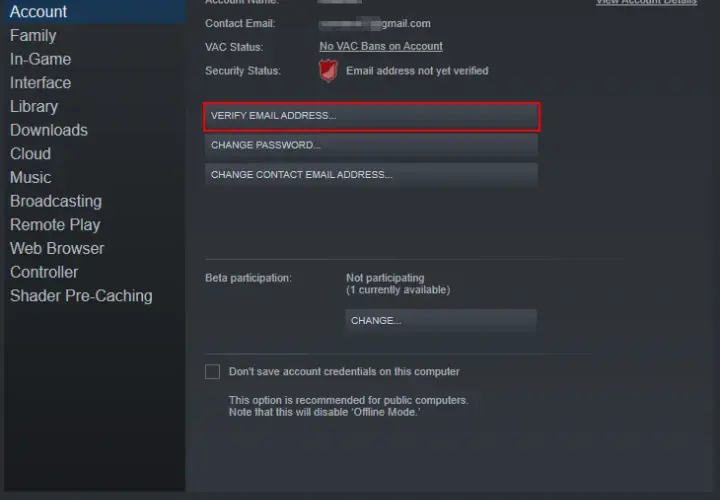Click Change Password button
The height and width of the screenshot is (500, 720).
click(371, 145)
